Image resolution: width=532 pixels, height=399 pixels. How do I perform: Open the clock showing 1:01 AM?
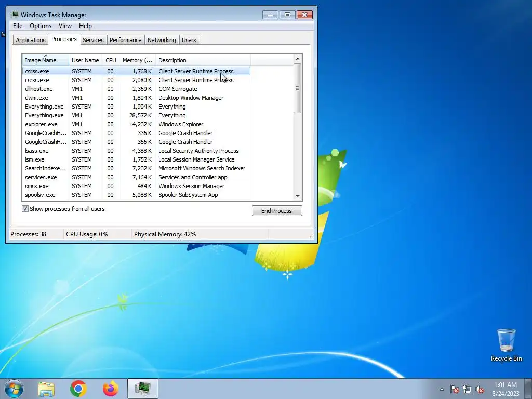[506, 389]
